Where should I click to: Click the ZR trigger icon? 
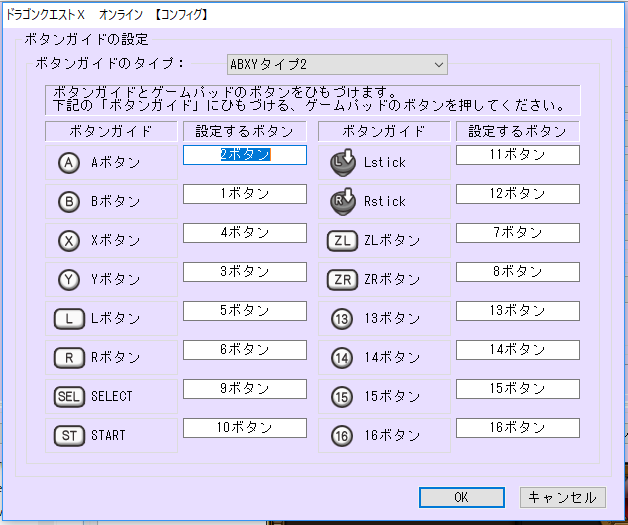pyautogui.click(x=342, y=280)
